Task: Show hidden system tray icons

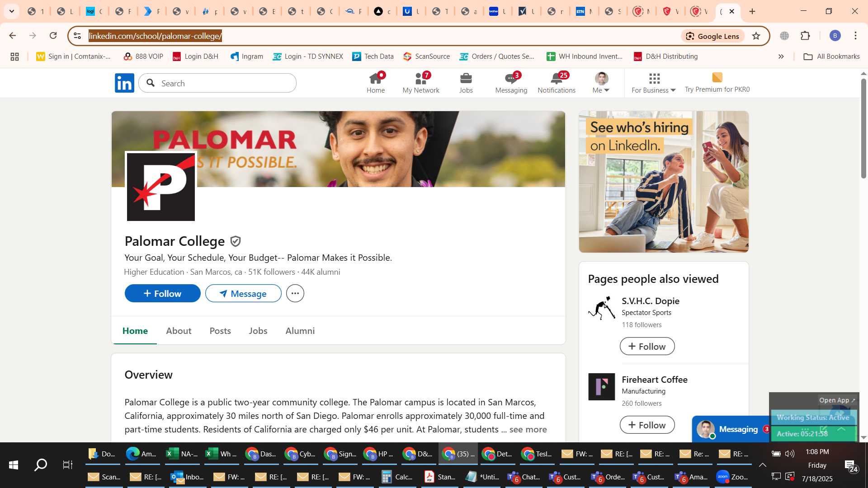Action: point(762,465)
